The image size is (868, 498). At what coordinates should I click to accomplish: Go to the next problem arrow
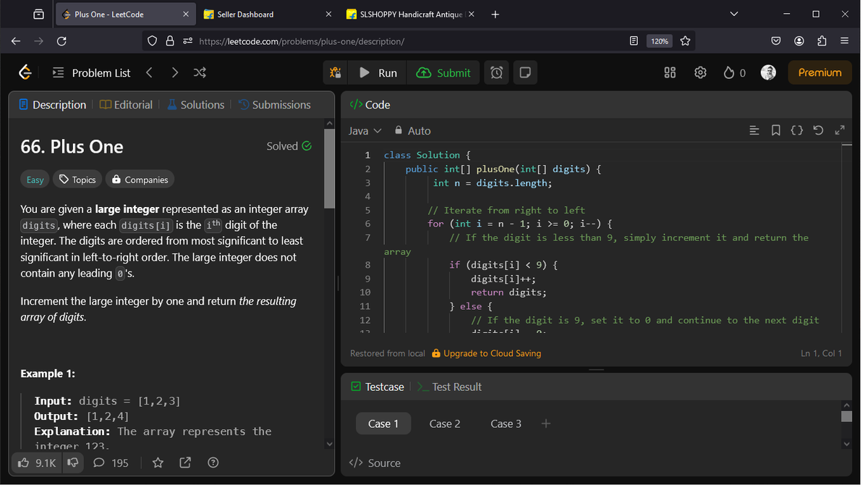click(174, 72)
